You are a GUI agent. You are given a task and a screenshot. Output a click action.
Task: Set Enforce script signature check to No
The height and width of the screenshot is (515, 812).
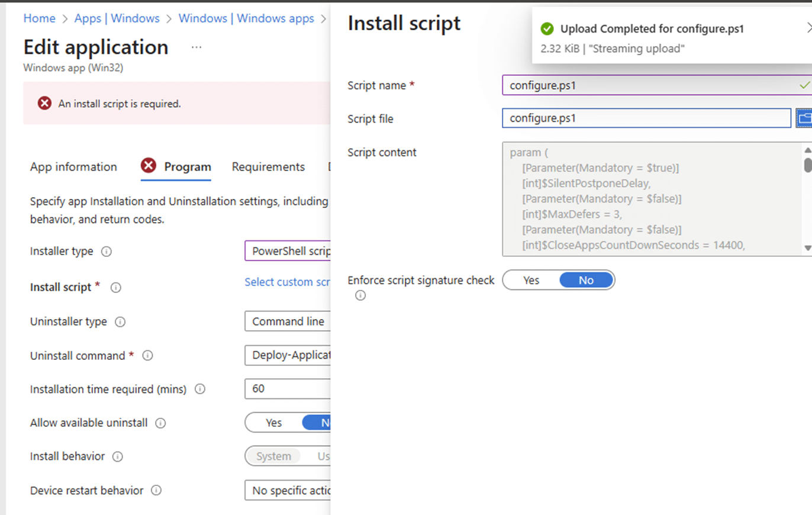586,280
